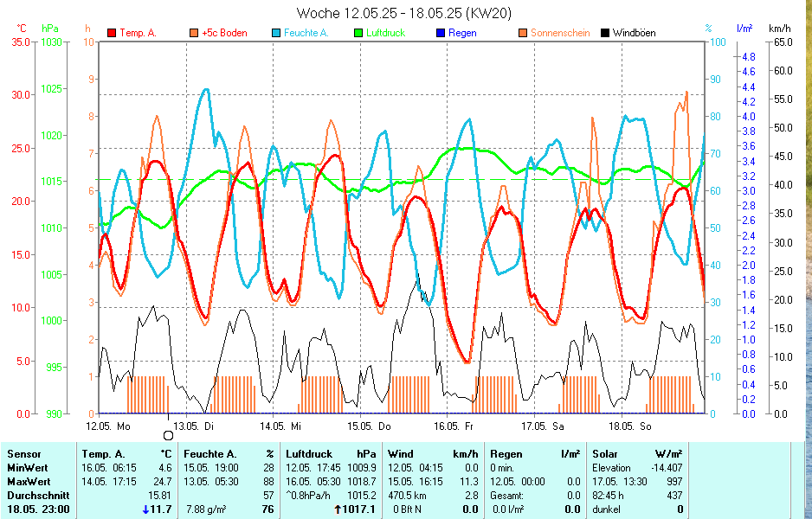Click the 'Windböen' legend label
Viewport: 812px width, 519px height.
tap(635, 33)
